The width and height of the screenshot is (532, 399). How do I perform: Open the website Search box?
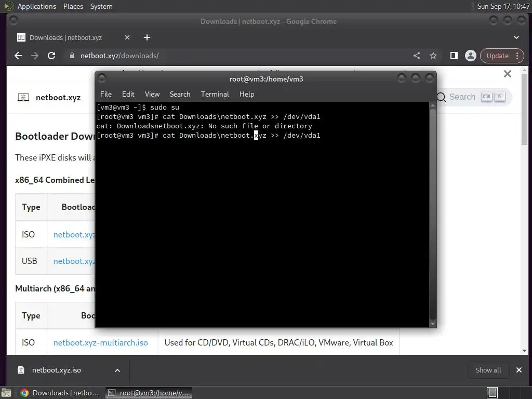click(474, 97)
